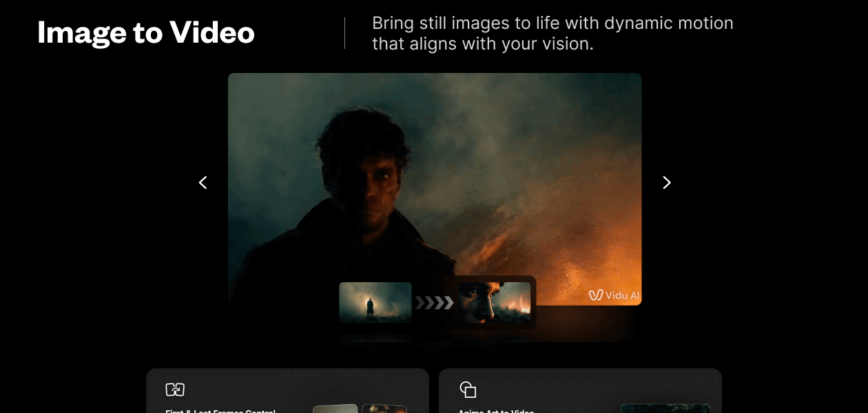Open the Anime Art to Video title
The height and width of the screenshot is (413, 868).
coord(496,411)
